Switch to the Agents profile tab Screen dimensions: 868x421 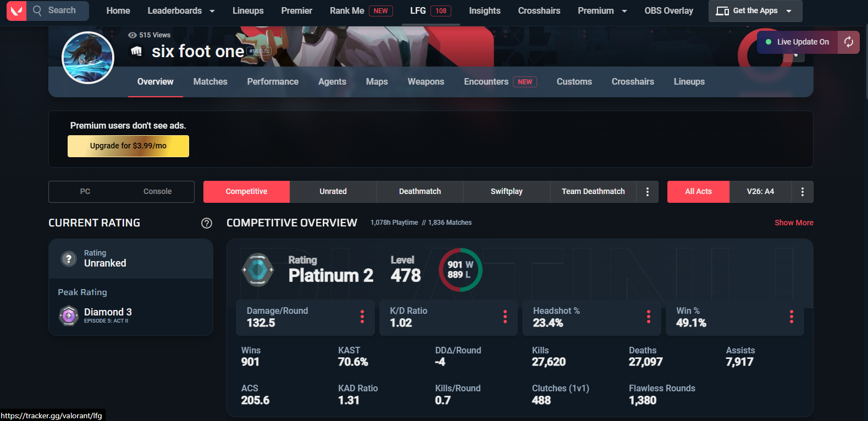pos(333,82)
